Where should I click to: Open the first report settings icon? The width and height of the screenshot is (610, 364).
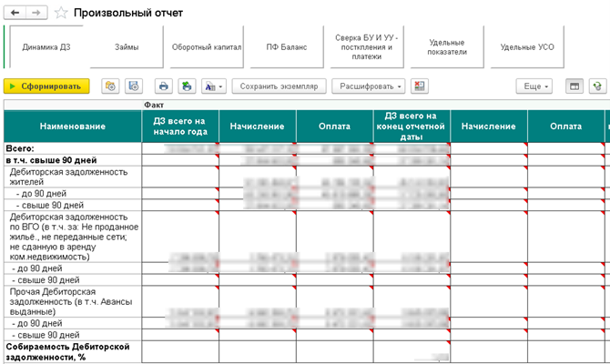coord(111,86)
